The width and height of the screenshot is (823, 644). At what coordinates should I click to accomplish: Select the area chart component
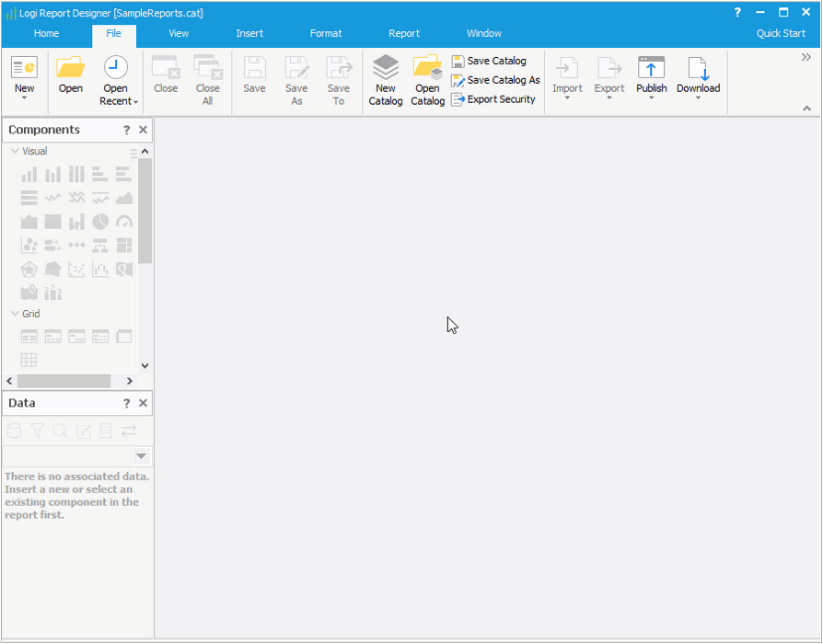click(124, 197)
